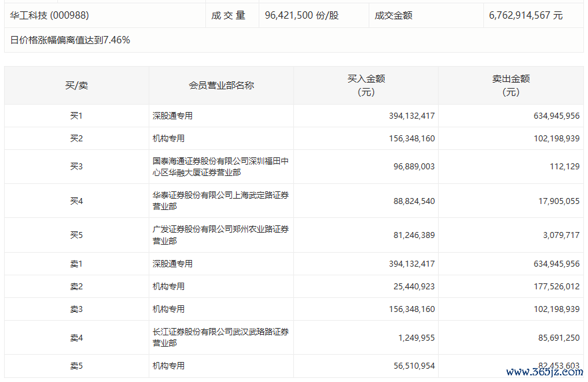This screenshot has width=588, height=382.
Task: Select 深股通专用 in the 买1 row
Action: 173,116
